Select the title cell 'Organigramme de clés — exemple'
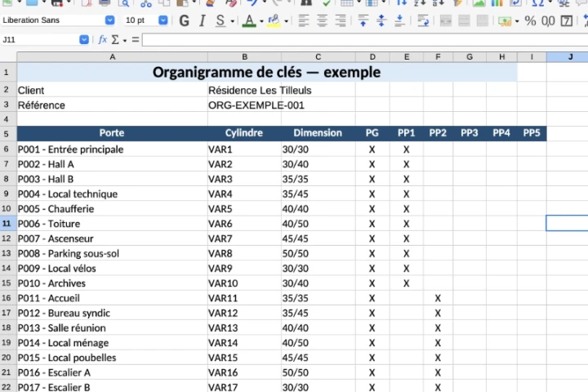The image size is (588, 392). 266,72
